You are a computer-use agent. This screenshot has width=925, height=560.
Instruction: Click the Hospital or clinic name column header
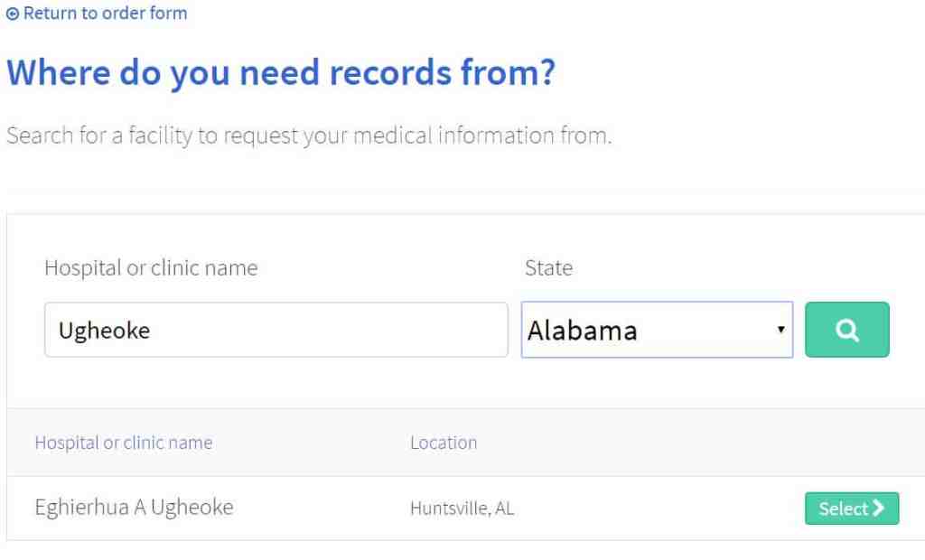tap(123, 443)
